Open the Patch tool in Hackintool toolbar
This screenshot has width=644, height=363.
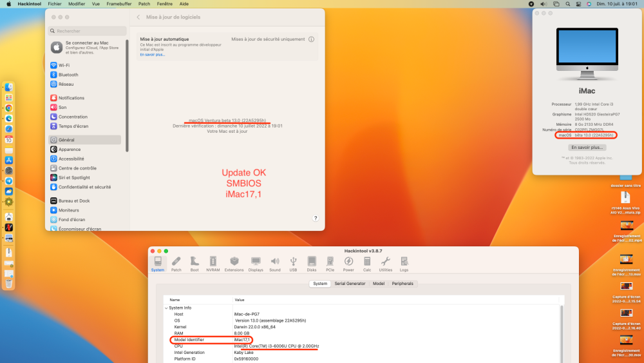click(176, 264)
